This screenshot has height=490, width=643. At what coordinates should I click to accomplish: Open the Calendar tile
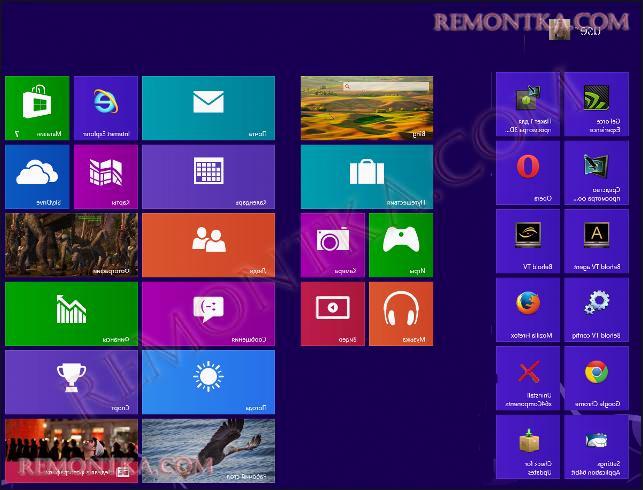(208, 177)
